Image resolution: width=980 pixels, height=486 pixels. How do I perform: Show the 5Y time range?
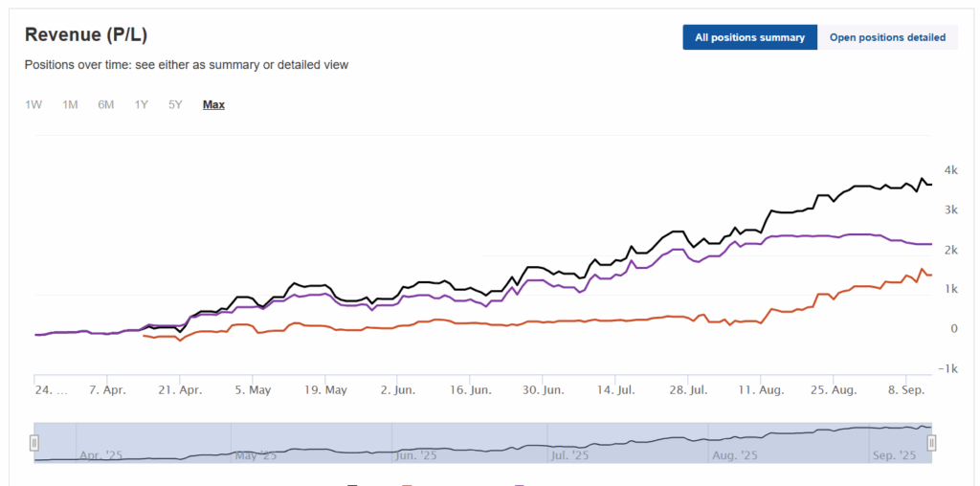175,104
